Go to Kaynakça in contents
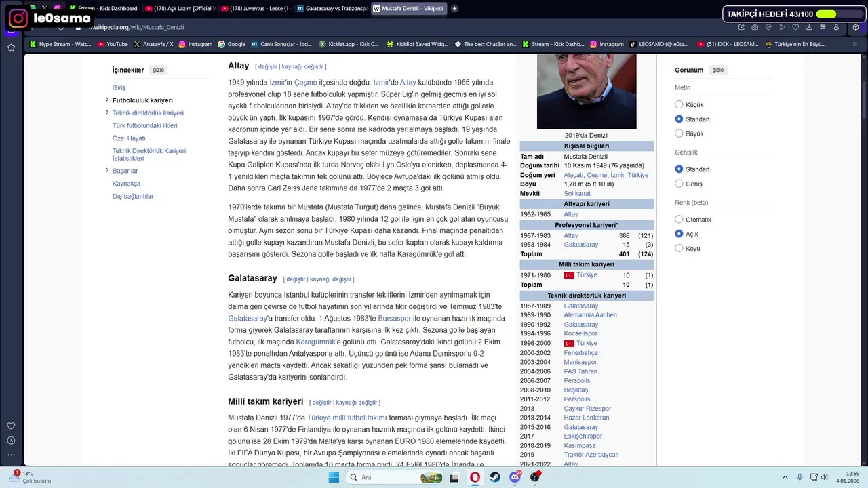 pos(126,183)
